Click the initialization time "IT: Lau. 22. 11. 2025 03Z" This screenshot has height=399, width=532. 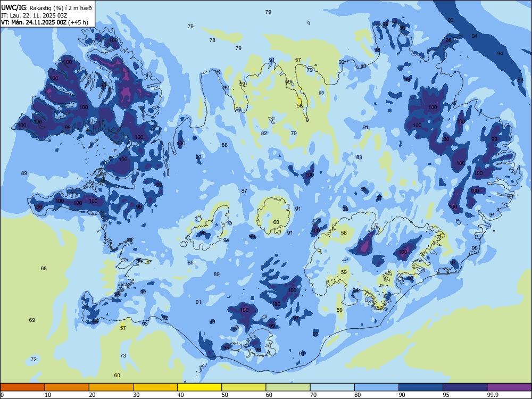34,15
